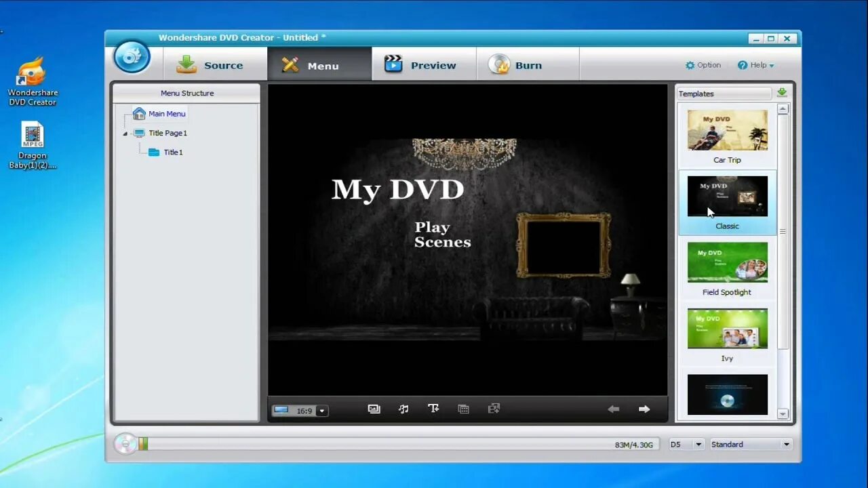Click the Scenes button text in preview
This screenshot has width=868, height=488.
[x=443, y=242]
